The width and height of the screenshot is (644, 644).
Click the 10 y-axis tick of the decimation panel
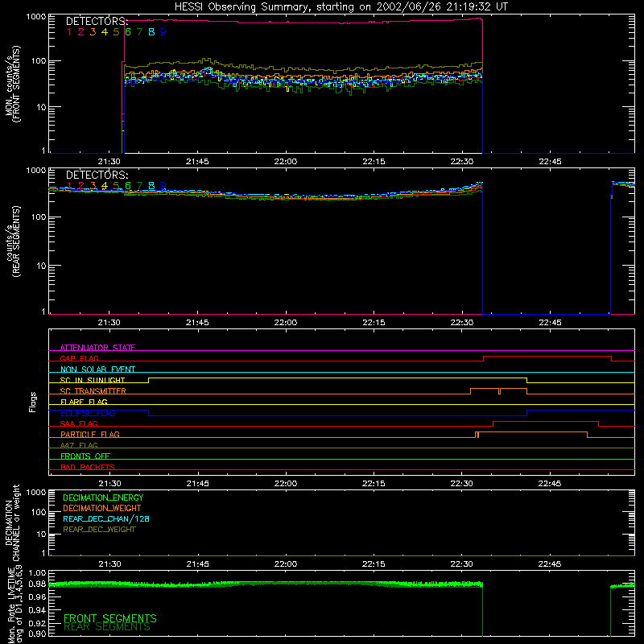click(41, 535)
